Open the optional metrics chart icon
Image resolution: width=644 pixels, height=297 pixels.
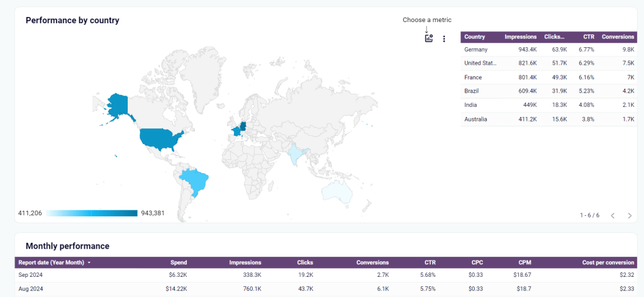tap(429, 38)
